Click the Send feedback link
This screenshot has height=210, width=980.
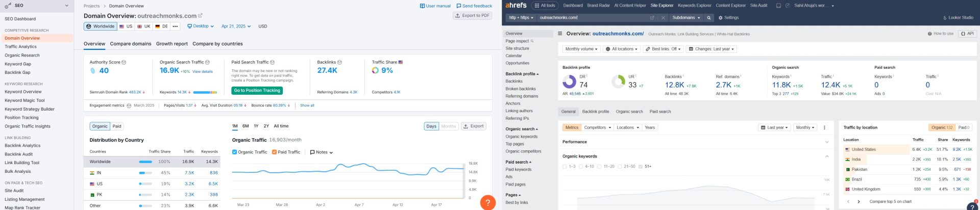coord(474,6)
